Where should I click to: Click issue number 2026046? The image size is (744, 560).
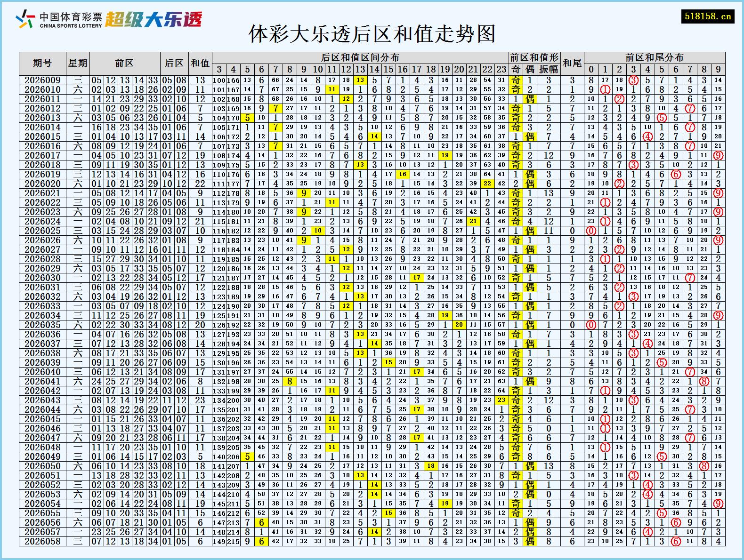point(42,428)
